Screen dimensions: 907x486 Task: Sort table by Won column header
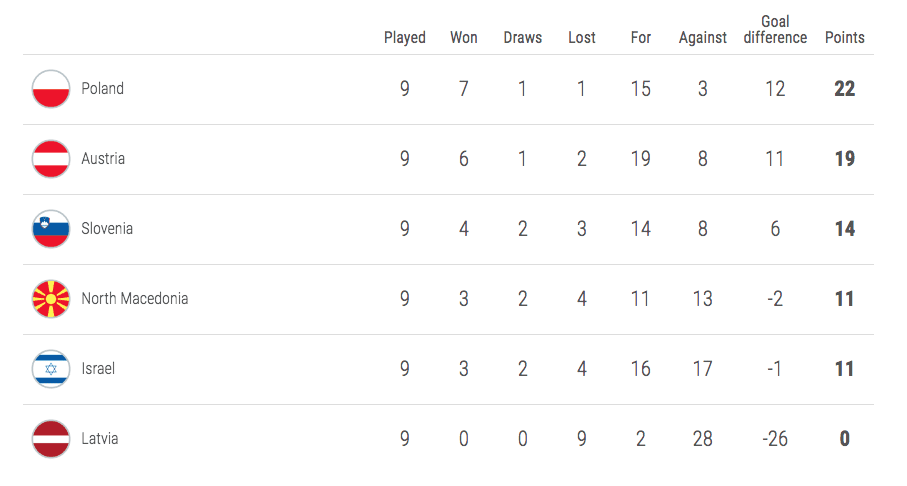(x=464, y=38)
